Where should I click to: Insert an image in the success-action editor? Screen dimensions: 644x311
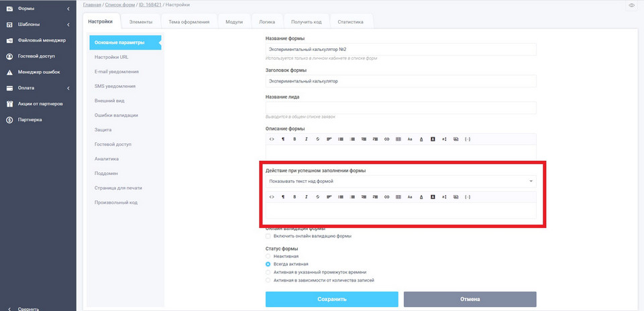tap(455, 197)
